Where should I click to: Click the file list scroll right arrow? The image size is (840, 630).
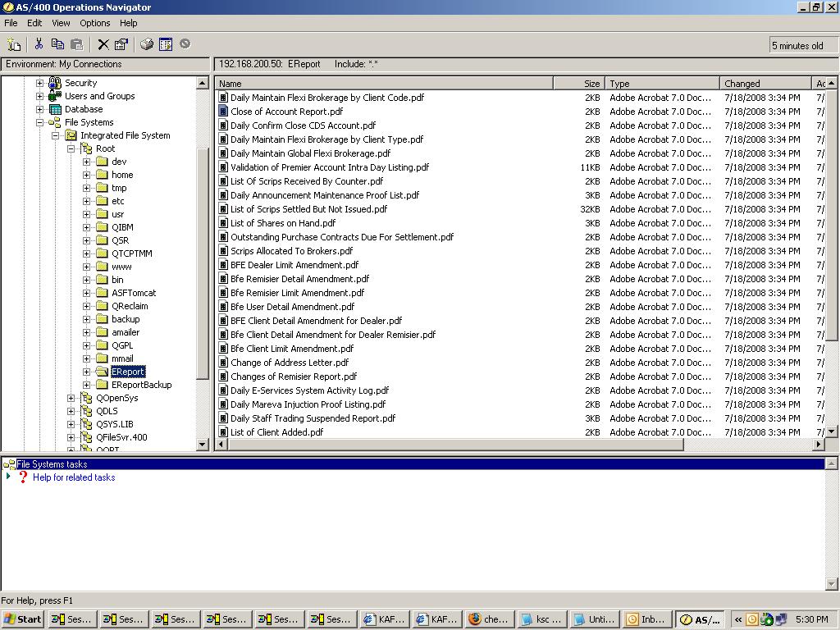tap(818, 444)
